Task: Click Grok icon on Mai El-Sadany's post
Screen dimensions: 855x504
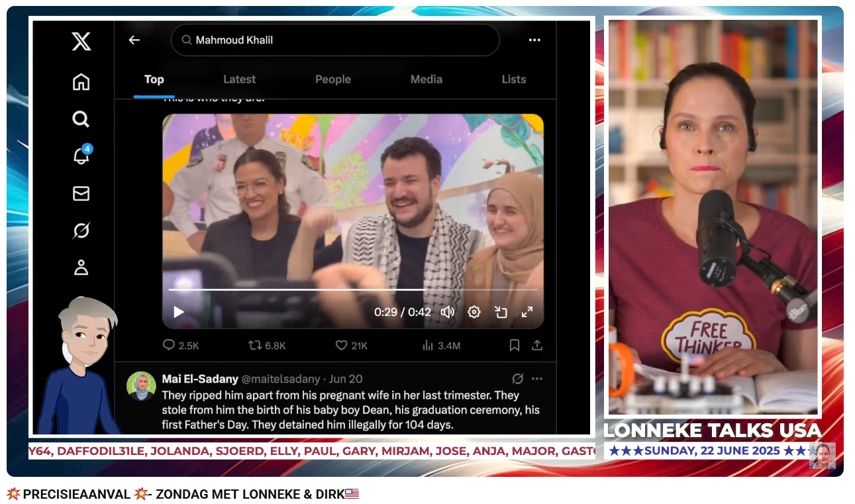Action: pyautogui.click(x=518, y=379)
